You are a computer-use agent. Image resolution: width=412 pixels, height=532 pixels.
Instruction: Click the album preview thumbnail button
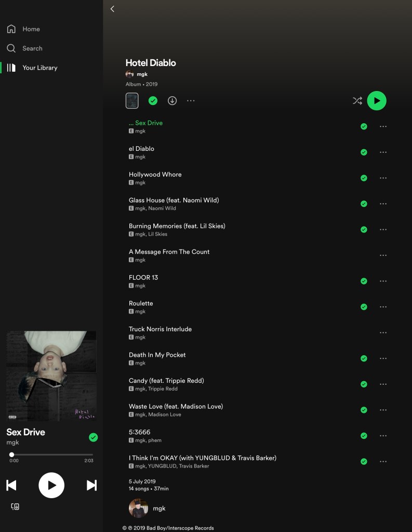click(132, 101)
